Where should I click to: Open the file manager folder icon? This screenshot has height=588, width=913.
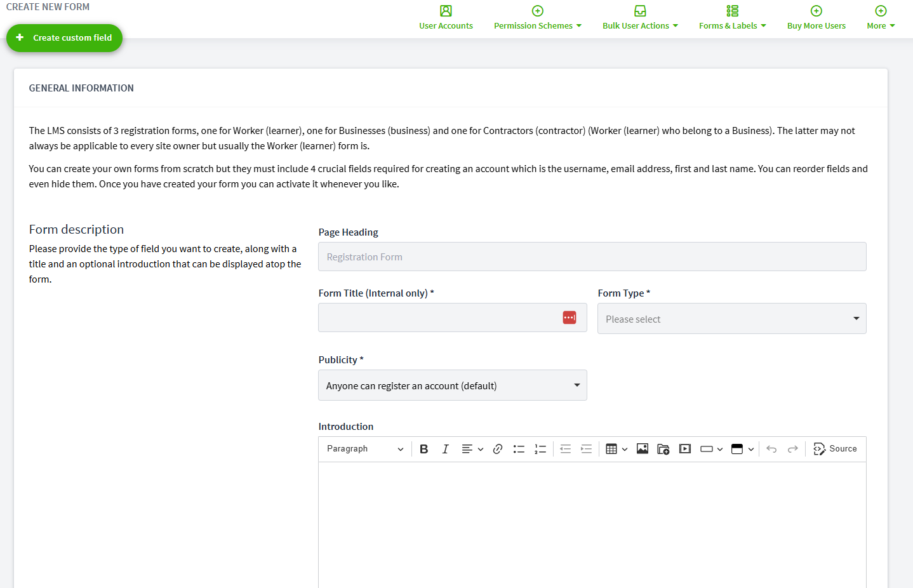pos(663,449)
